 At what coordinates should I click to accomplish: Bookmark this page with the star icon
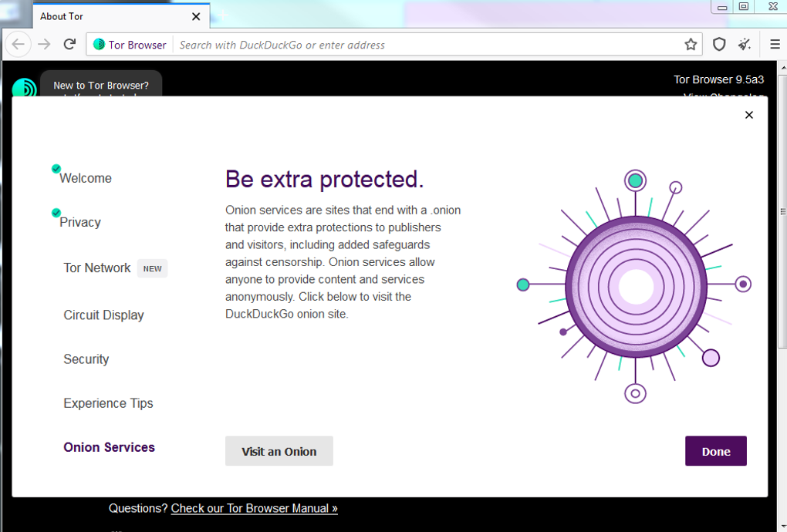691,45
